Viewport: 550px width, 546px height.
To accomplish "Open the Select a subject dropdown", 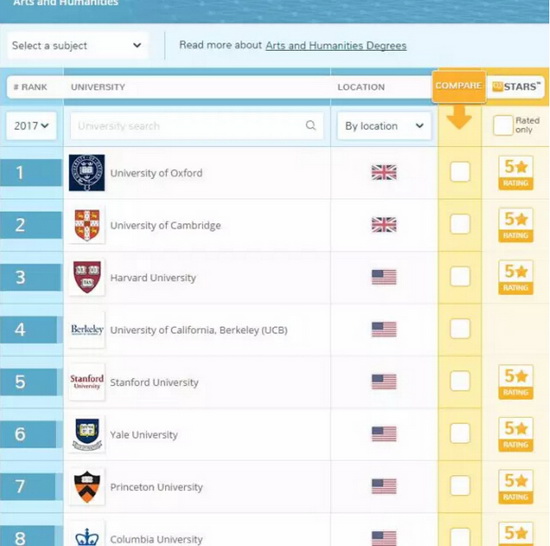I will click(78, 45).
